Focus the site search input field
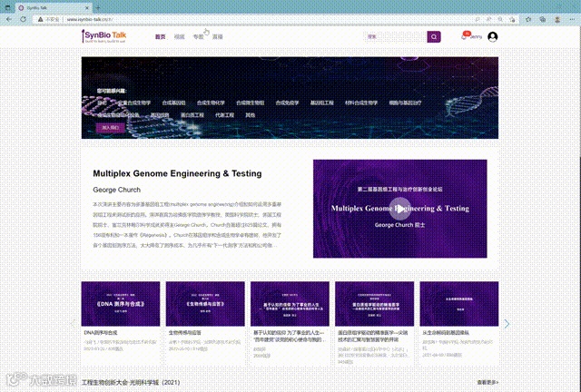The height and width of the screenshot is (392, 581). point(396,36)
